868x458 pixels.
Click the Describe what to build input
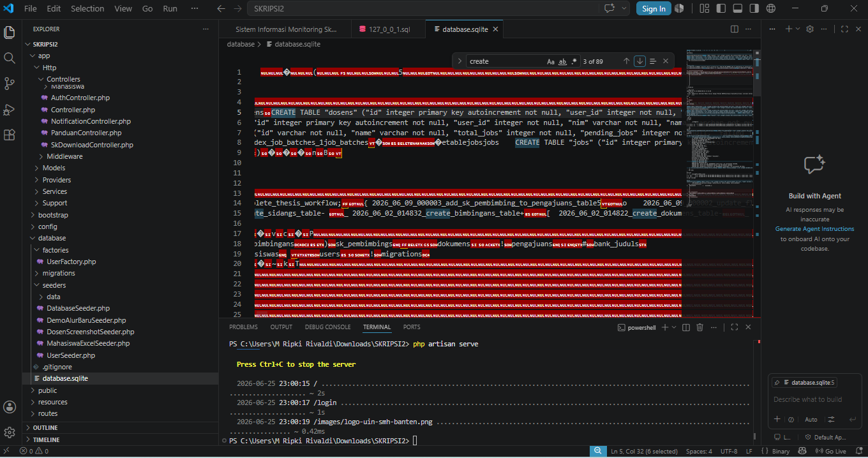pos(814,399)
